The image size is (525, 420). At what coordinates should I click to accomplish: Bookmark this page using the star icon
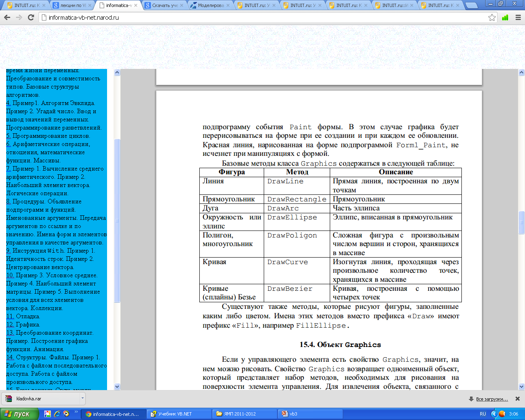pos(492,18)
